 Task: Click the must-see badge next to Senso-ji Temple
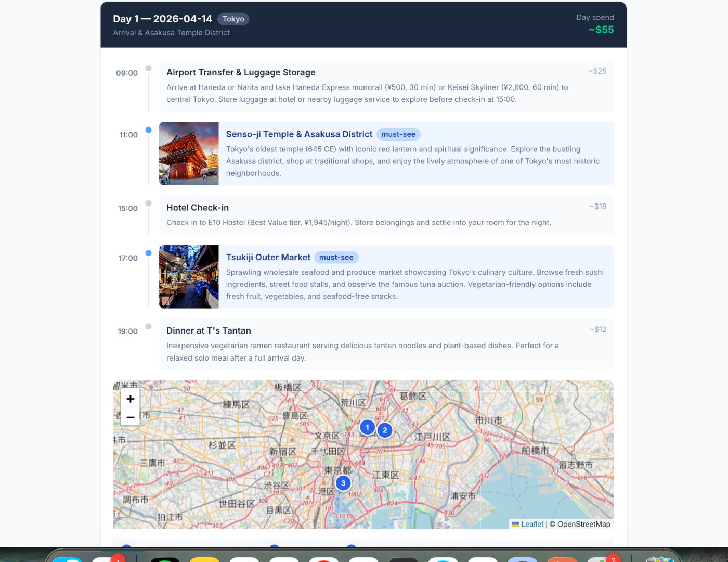398,134
